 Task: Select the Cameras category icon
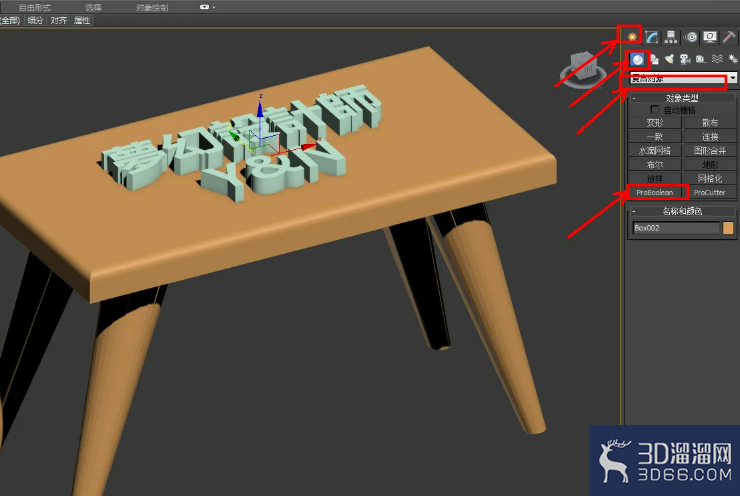pyautogui.click(x=685, y=59)
